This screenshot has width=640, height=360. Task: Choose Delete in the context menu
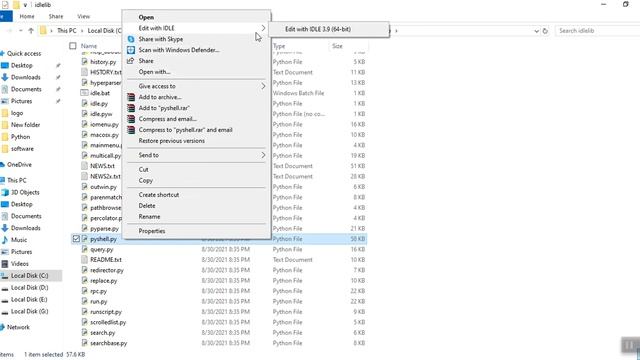pyautogui.click(x=147, y=206)
